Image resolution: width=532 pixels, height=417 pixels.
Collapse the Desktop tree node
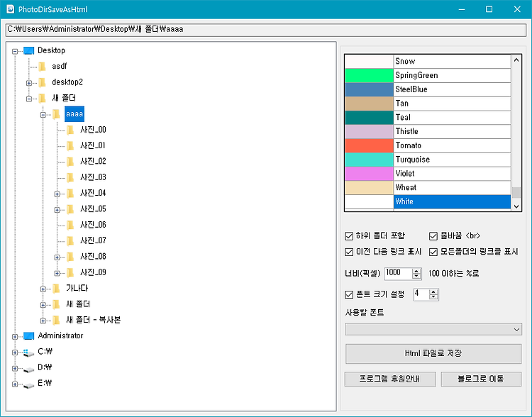point(15,51)
